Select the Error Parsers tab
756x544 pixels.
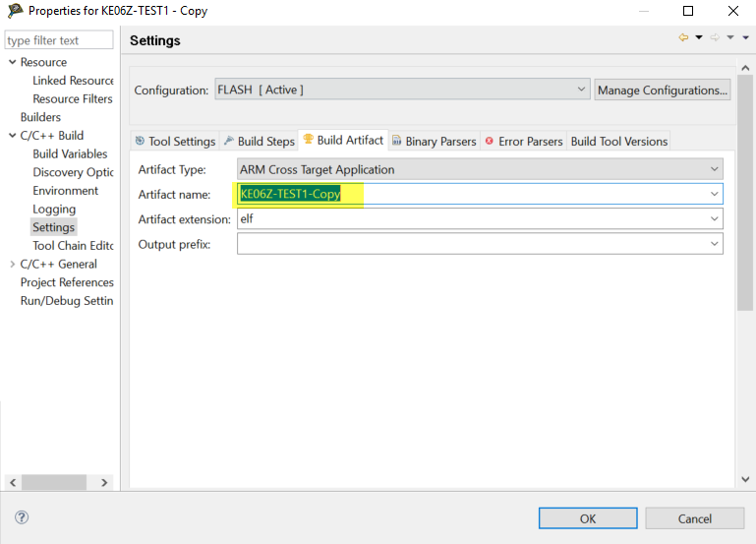coord(523,141)
